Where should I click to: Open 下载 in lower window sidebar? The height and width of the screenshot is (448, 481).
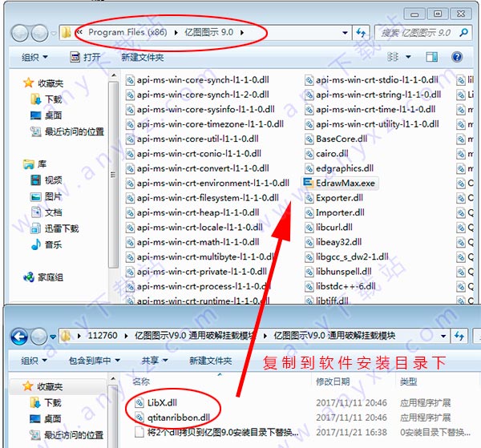[46, 402]
